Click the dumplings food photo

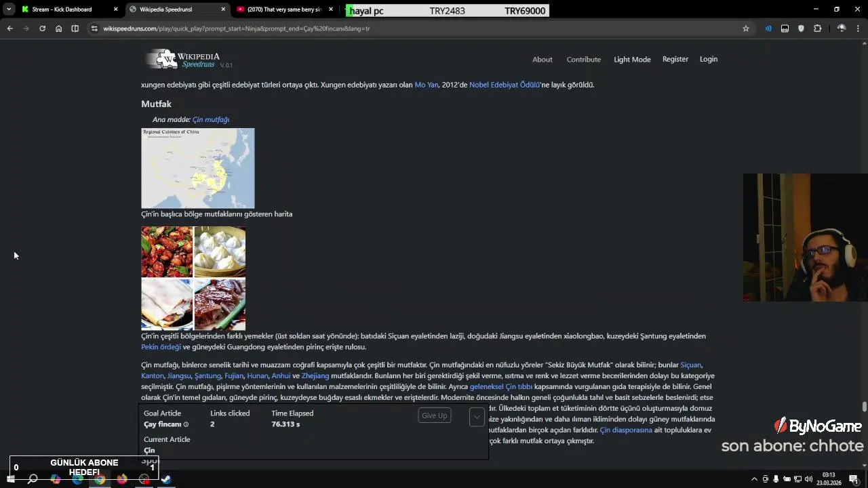pyautogui.click(x=220, y=252)
